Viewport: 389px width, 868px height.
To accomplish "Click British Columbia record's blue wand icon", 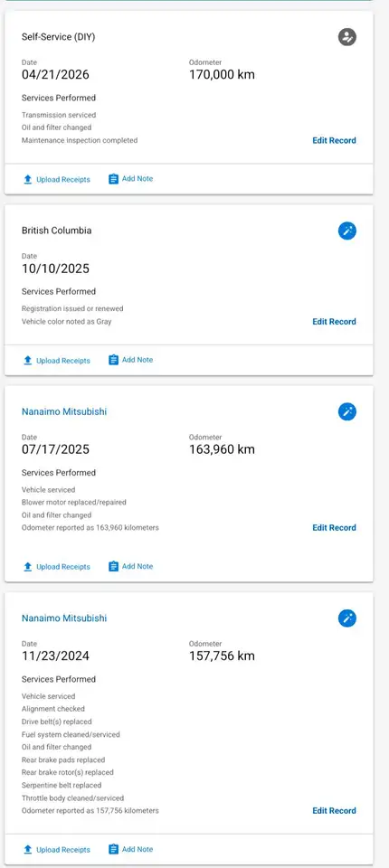I will pyautogui.click(x=346, y=231).
